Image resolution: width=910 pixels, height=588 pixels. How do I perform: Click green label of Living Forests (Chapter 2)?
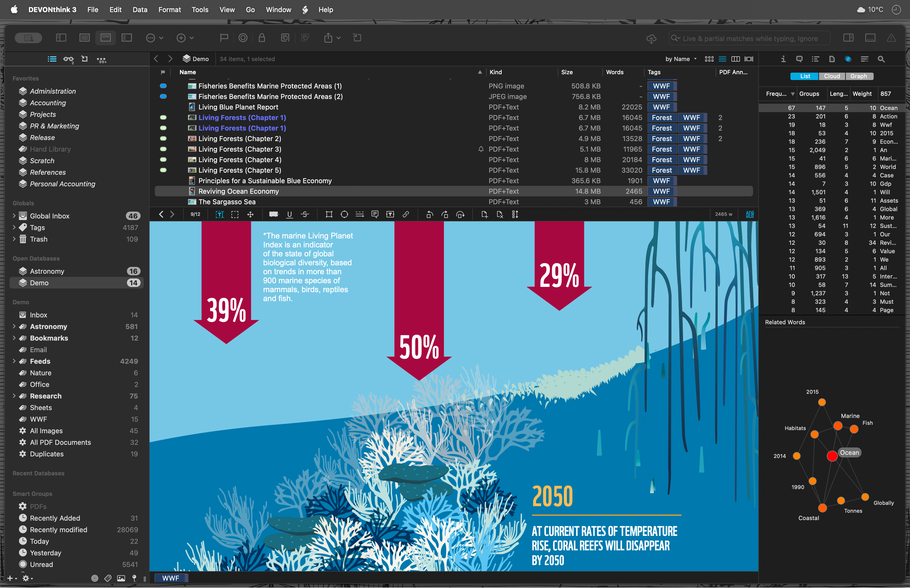click(163, 139)
